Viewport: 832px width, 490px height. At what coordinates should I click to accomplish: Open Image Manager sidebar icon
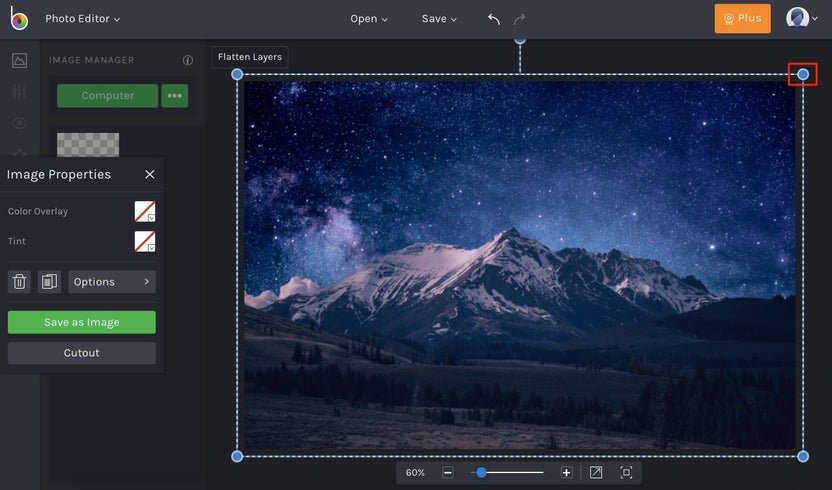click(19, 60)
